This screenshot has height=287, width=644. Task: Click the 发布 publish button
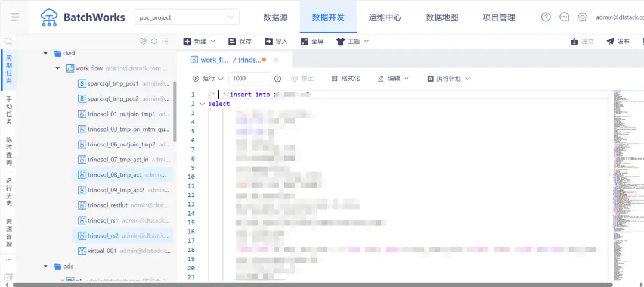coord(618,42)
